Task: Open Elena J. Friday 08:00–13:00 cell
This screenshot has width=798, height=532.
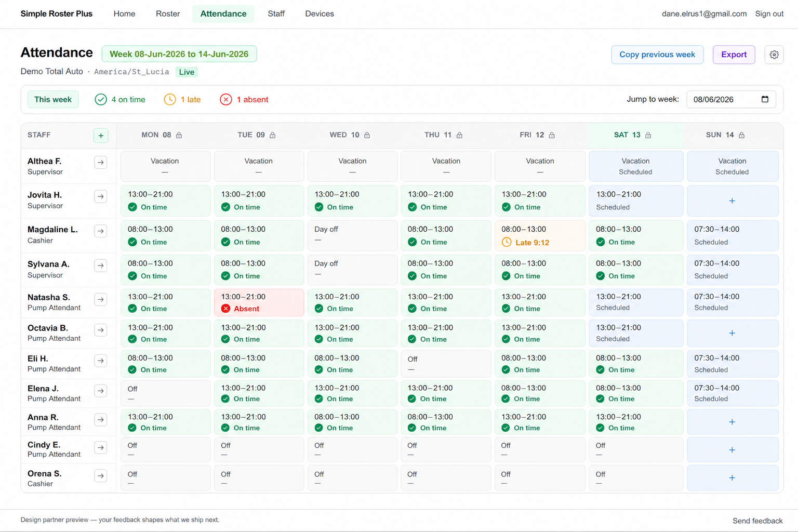Action: [x=540, y=393]
